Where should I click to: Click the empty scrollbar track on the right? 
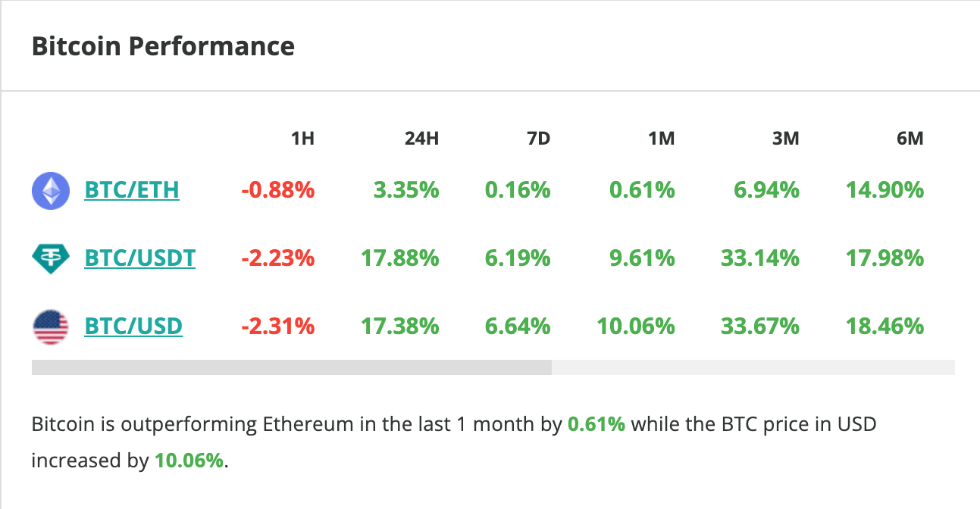[753, 367]
